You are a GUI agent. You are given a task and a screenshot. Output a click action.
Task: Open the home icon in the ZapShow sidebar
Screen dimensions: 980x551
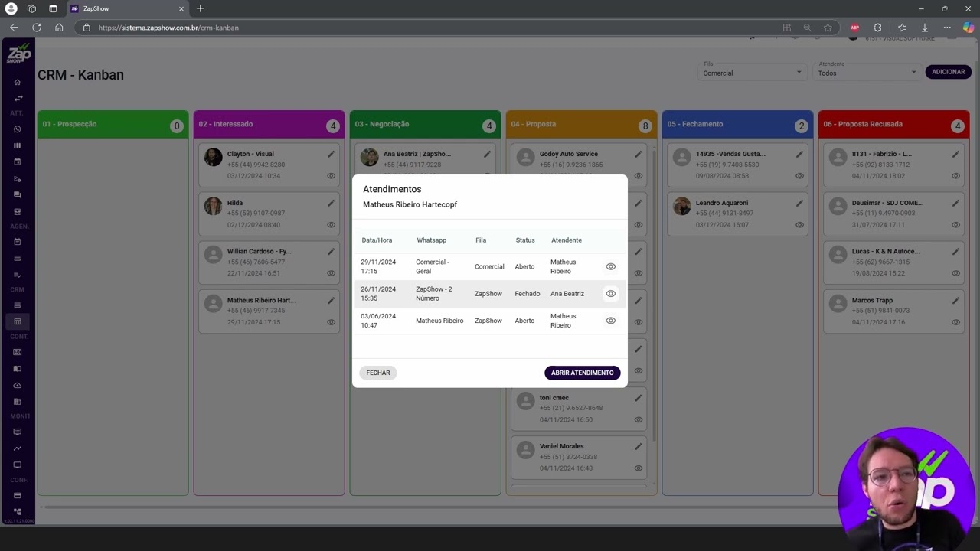18,82
